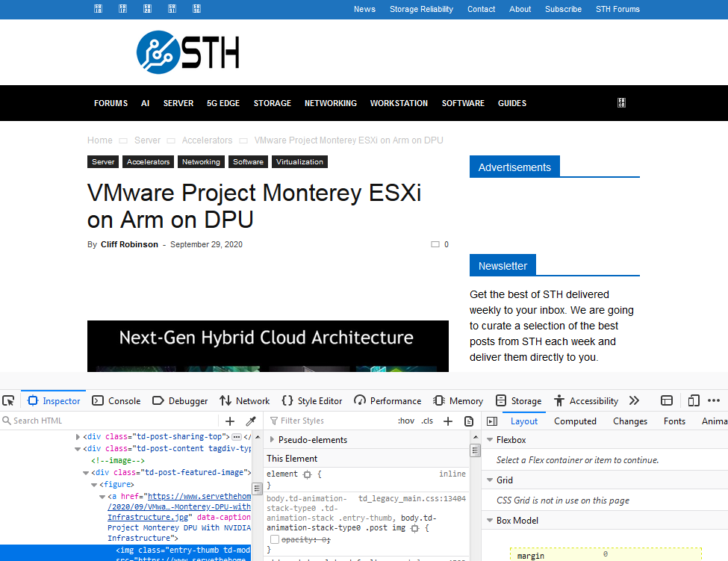Viewport: 728px width, 561px height.
Task: Open the NETWORKING navigation menu item
Action: (x=331, y=103)
